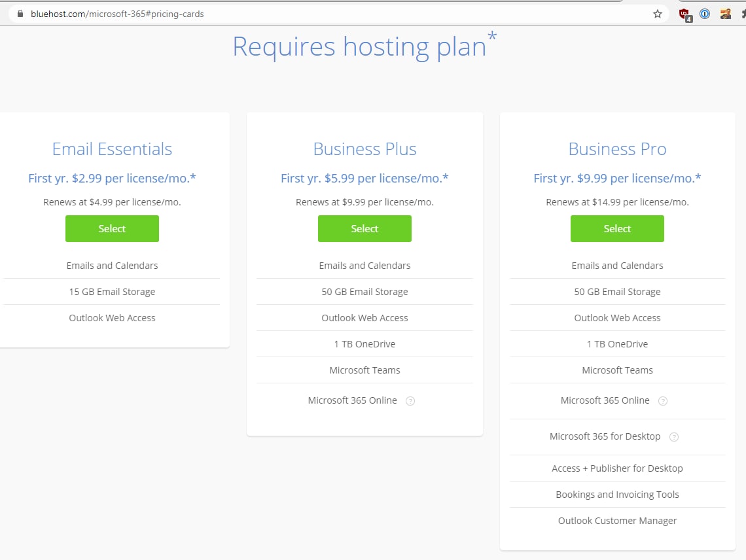Select the Email Essentials plan
746x560 pixels.
(113, 228)
